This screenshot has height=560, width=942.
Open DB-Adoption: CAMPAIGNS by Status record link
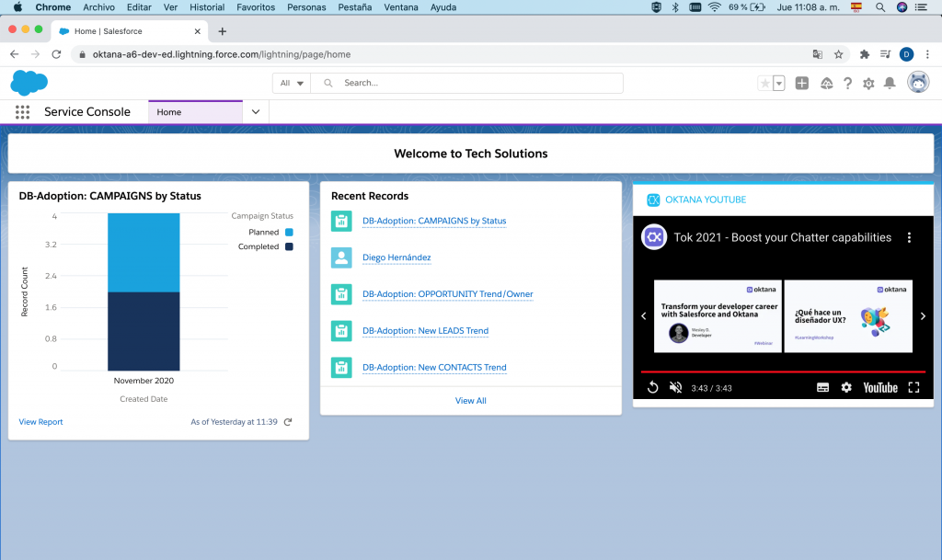click(x=434, y=221)
